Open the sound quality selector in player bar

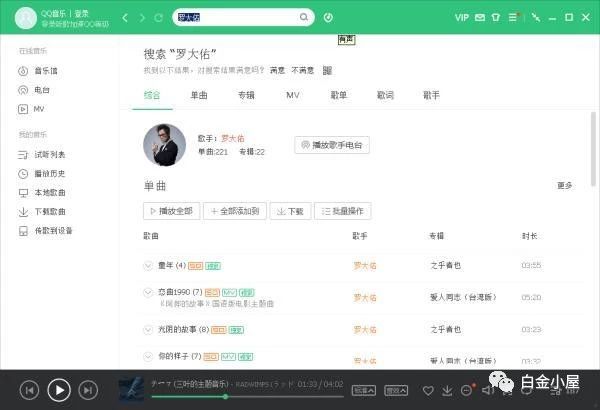pyautogui.click(x=364, y=390)
